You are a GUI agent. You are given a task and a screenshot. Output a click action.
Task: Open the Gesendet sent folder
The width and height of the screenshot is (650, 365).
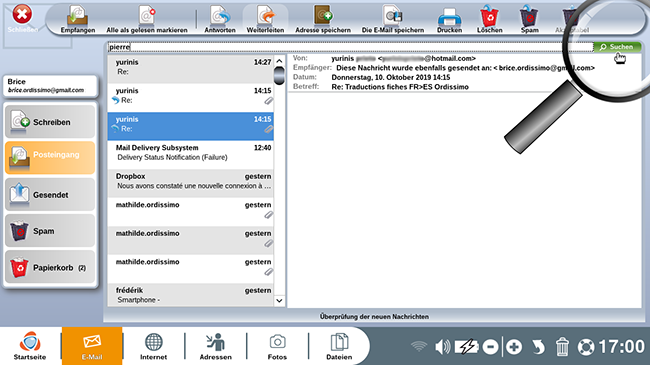[50, 195]
